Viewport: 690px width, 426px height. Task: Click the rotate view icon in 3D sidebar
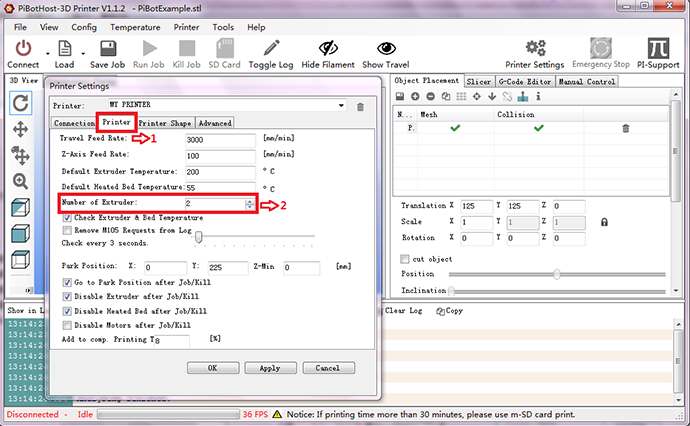pyautogui.click(x=21, y=103)
